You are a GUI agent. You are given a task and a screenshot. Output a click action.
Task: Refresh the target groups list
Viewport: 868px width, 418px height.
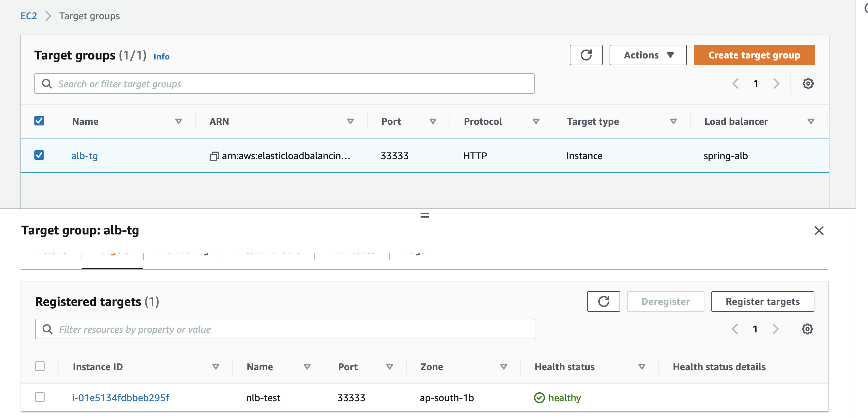pos(586,55)
